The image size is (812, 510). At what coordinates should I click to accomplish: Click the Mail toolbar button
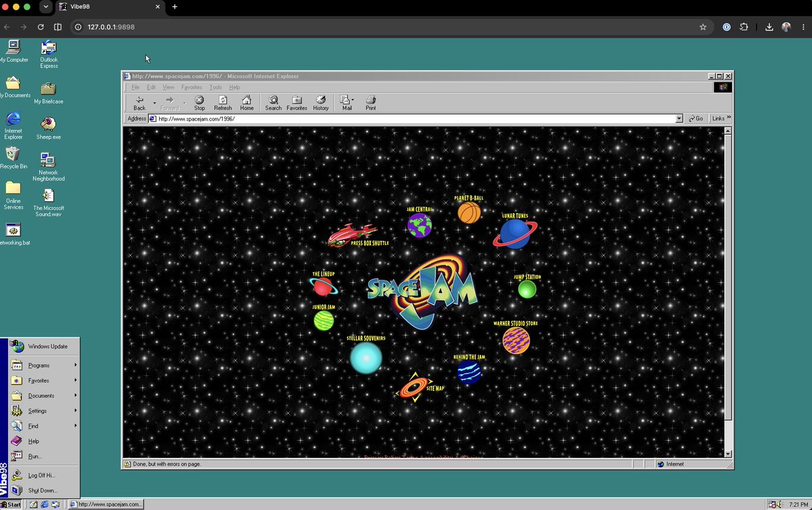pos(346,103)
